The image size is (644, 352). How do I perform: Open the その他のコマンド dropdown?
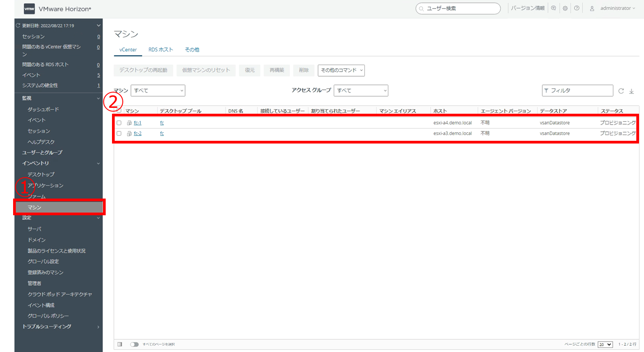pos(341,70)
